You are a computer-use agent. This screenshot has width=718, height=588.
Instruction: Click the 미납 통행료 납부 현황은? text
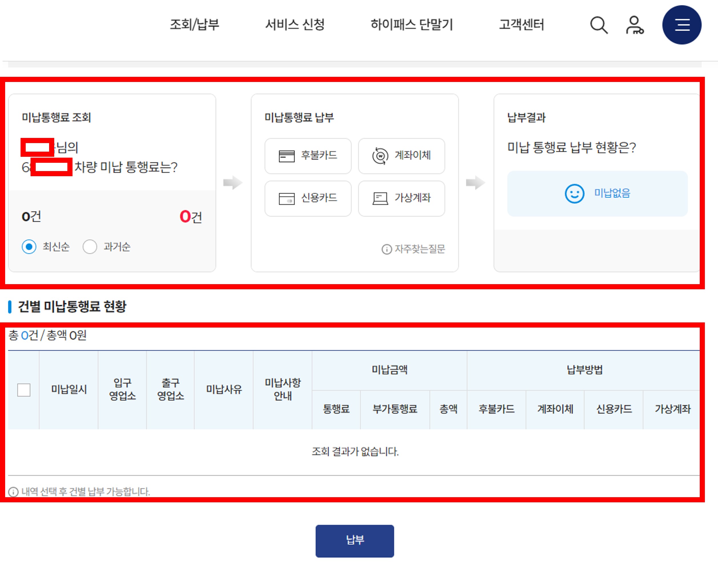coord(572,147)
